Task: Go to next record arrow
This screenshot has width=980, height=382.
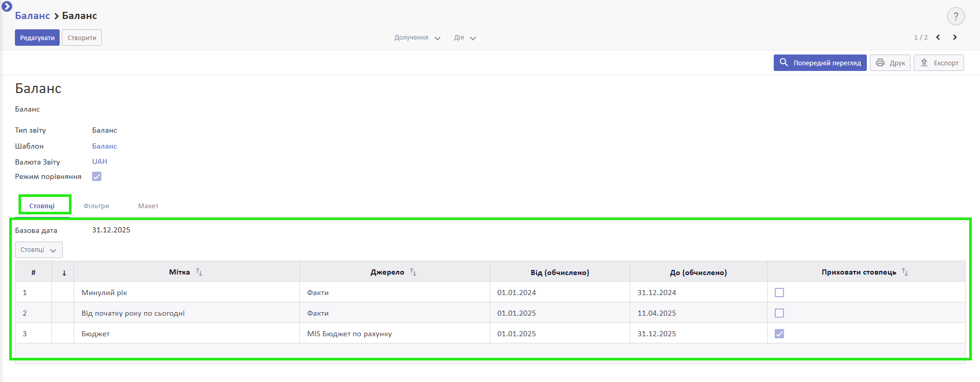Action: click(955, 37)
